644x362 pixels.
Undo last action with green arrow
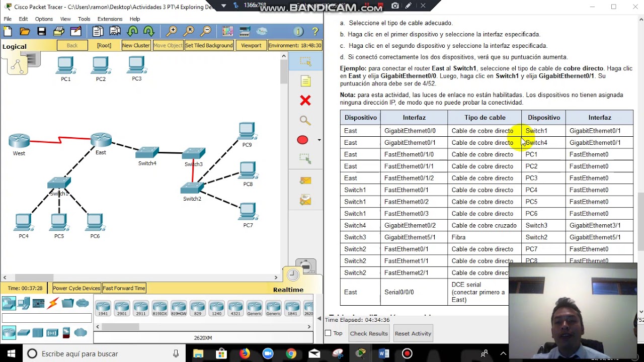(x=132, y=31)
